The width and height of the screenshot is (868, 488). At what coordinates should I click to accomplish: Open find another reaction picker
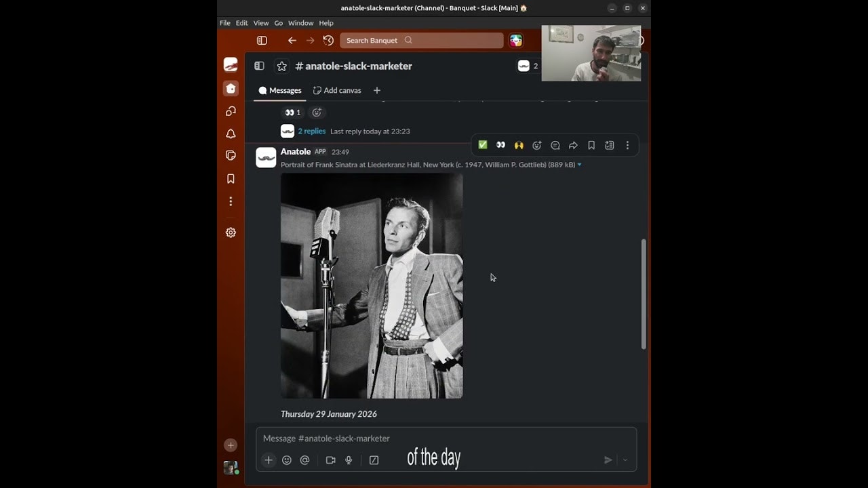click(537, 145)
